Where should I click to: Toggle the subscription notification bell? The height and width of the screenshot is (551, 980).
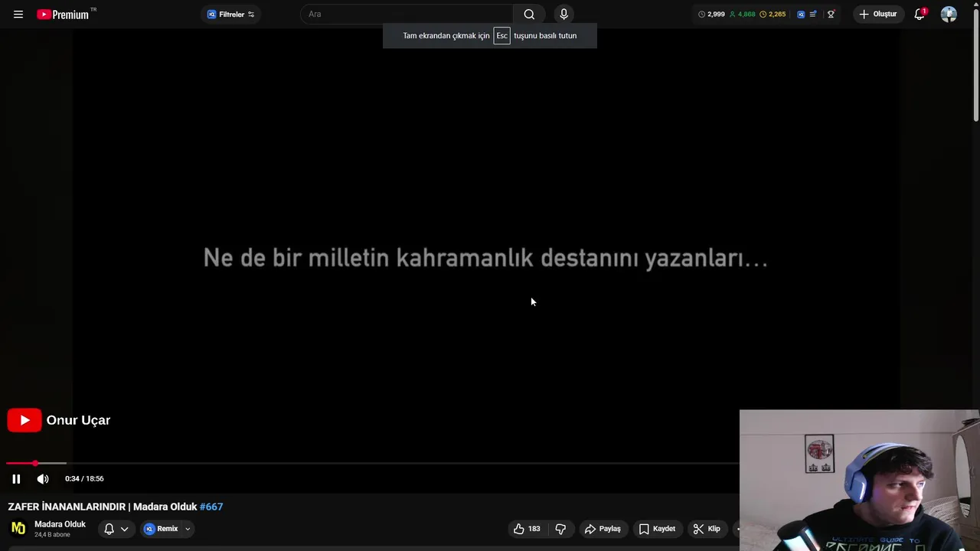[x=109, y=529]
